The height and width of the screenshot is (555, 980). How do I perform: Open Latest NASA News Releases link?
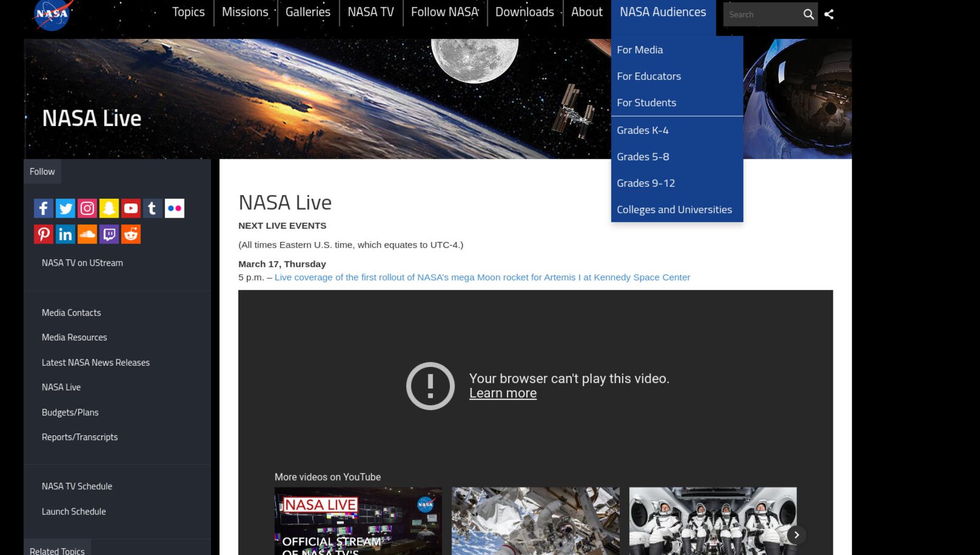[x=95, y=362]
